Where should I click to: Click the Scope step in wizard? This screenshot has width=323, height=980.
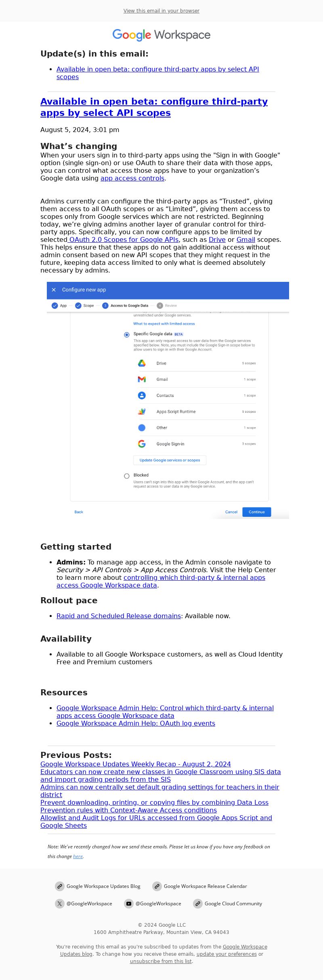coord(84,306)
